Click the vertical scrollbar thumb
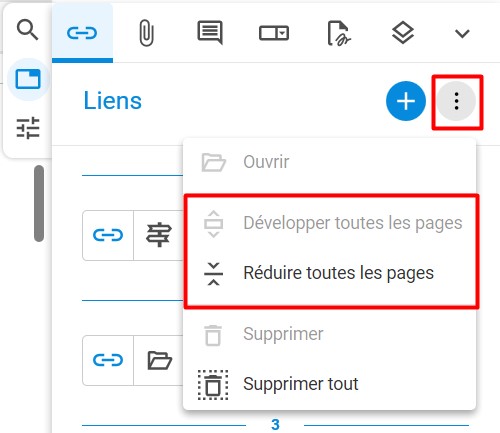The image size is (500, 433). coord(39,203)
